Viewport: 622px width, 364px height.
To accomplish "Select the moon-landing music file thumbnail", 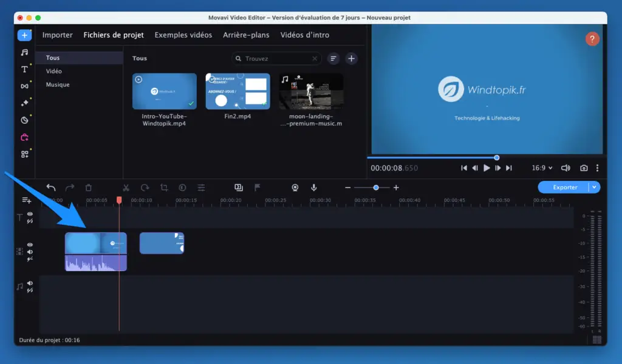I will [311, 91].
